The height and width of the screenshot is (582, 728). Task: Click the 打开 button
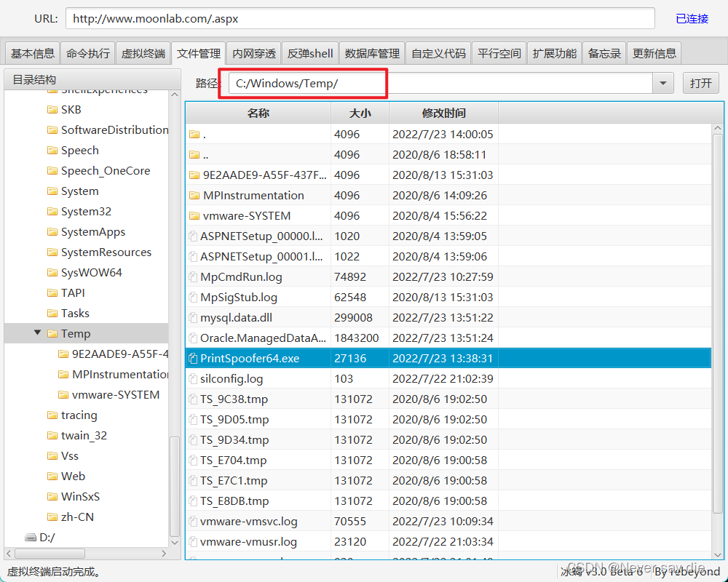700,84
